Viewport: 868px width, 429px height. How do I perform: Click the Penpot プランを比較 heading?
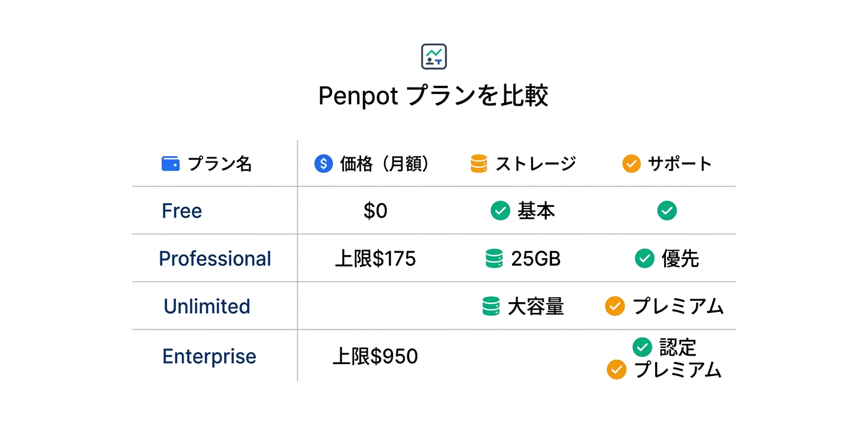coord(433,96)
